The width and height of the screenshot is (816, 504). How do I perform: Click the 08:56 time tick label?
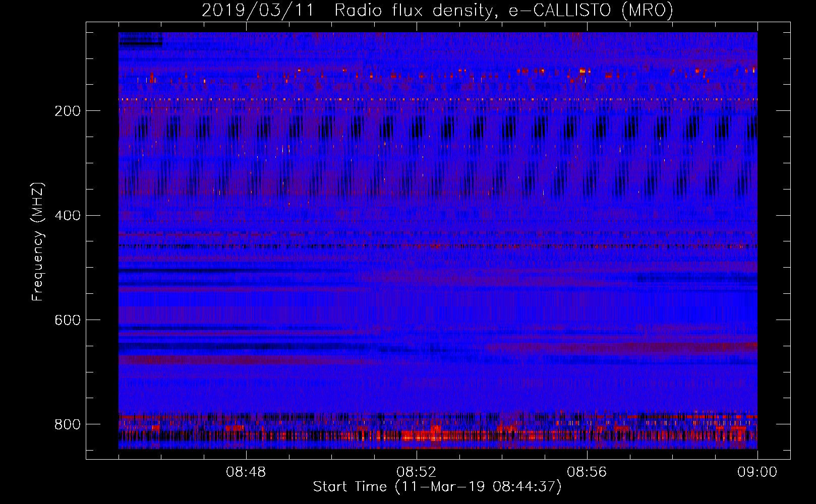587,472
